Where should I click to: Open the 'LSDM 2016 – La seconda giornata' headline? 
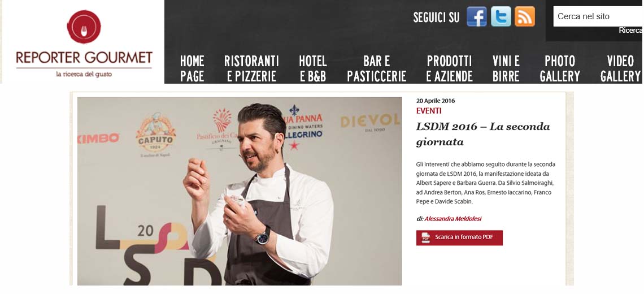(483, 134)
